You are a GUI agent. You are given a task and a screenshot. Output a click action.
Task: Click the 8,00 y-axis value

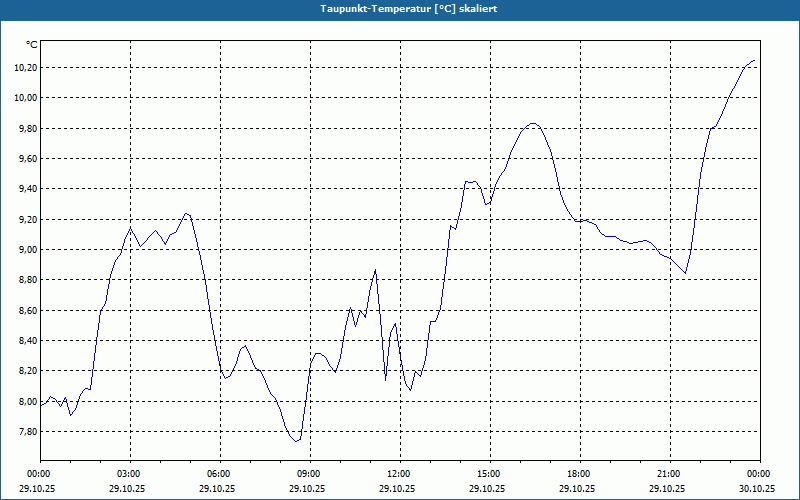[x=29, y=402]
